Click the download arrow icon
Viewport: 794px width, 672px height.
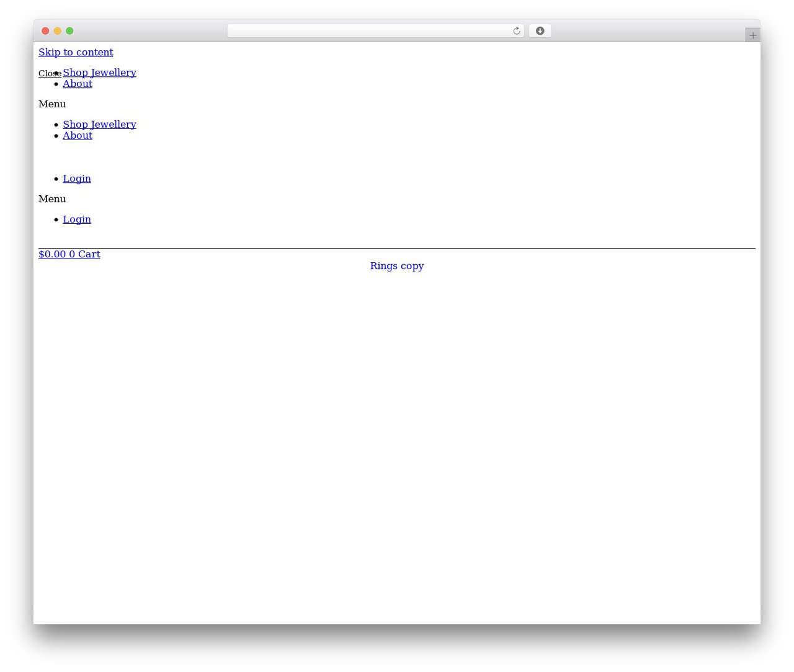pyautogui.click(x=540, y=31)
